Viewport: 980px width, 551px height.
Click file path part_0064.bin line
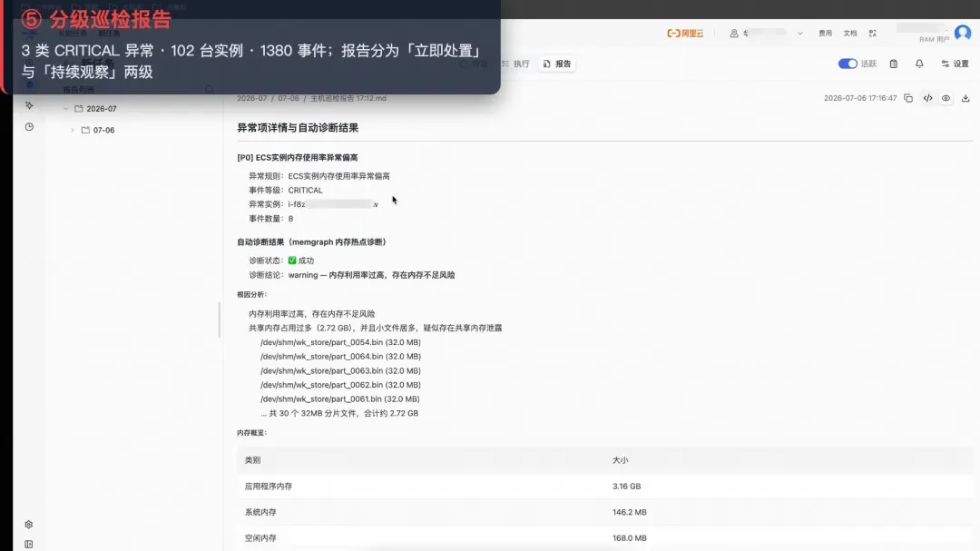click(340, 357)
